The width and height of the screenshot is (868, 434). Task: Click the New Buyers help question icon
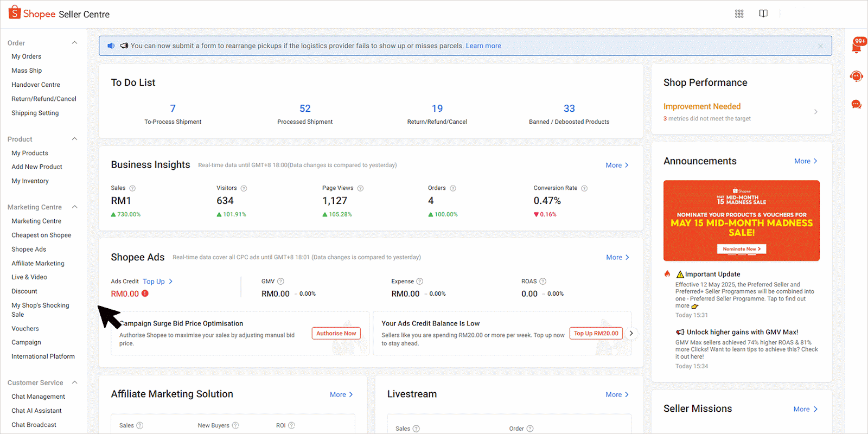pyautogui.click(x=235, y=425)
